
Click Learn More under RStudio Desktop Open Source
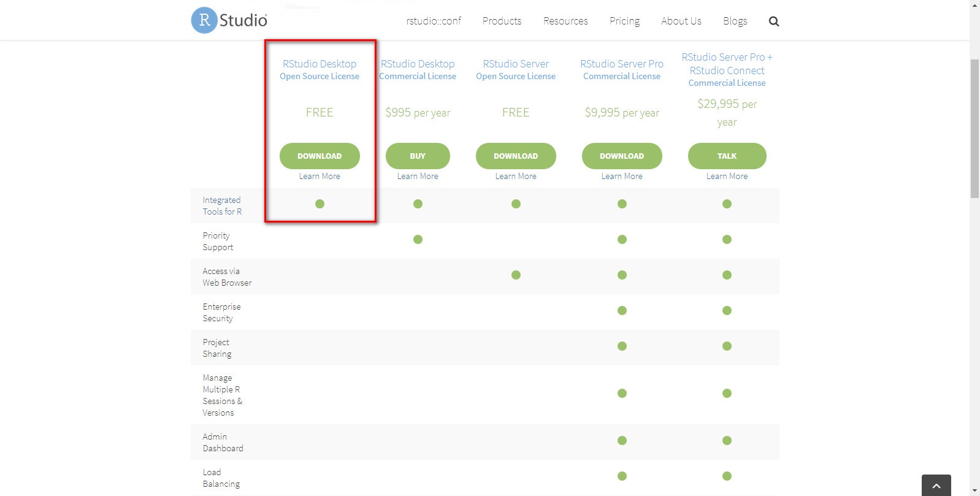[x=320, y=176]
